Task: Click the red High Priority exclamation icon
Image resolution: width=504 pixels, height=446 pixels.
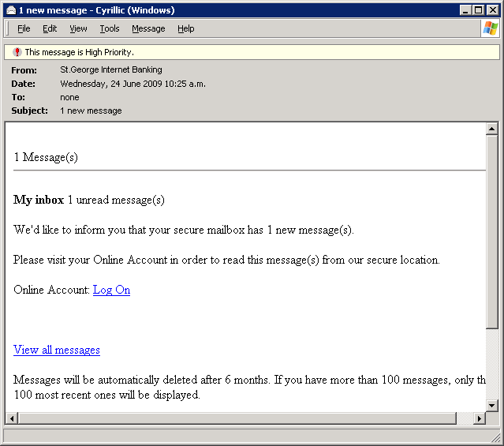Action: 17,52
